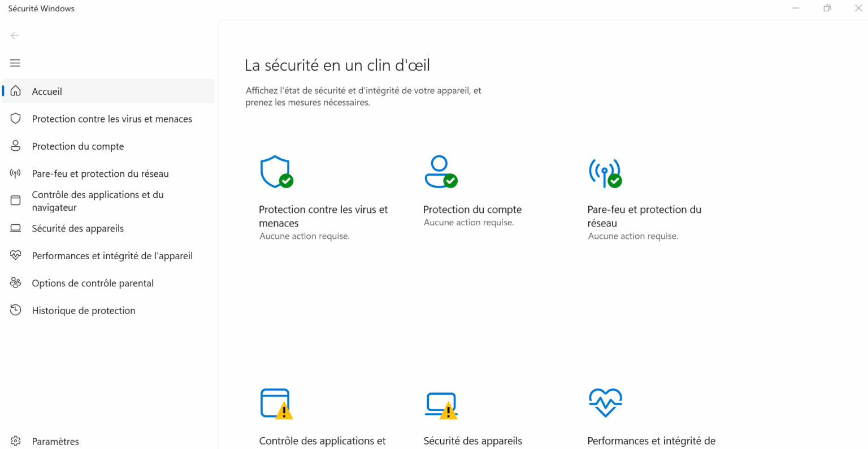Click the Sécurité des appareils tile title

472,441
